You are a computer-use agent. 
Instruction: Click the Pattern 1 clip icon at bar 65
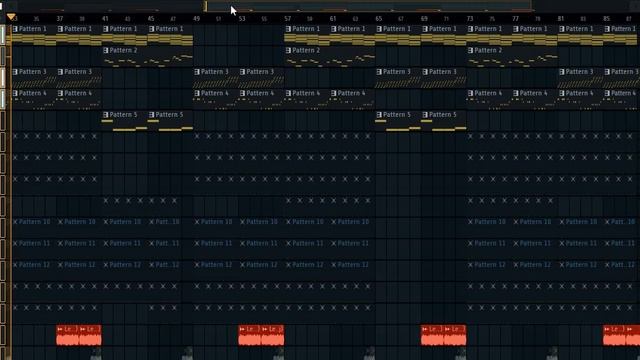[379, 29]
